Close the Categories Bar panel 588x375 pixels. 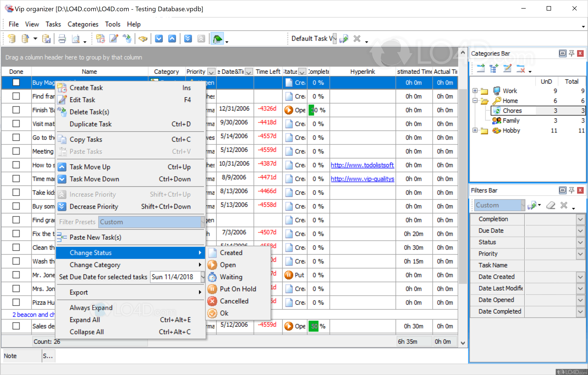coord(581,53)
